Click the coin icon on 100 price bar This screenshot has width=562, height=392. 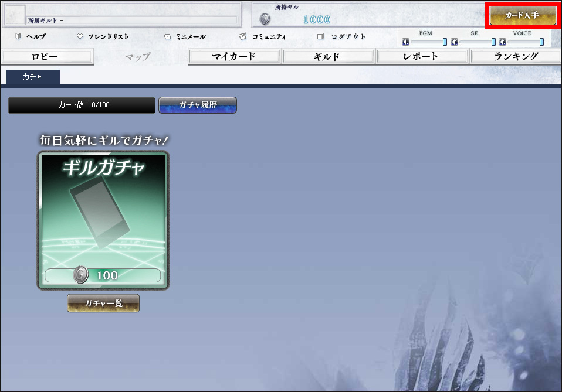80,275
